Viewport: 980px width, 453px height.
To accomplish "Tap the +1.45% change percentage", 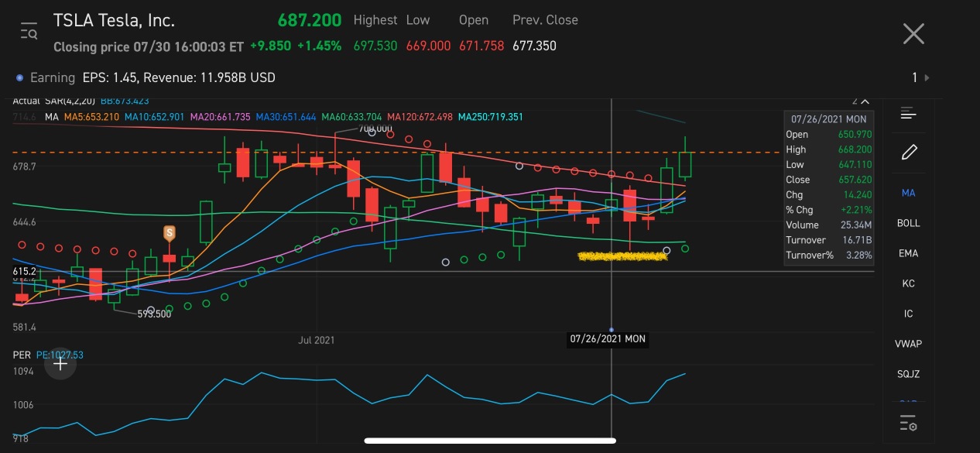I will pos(318,46).
